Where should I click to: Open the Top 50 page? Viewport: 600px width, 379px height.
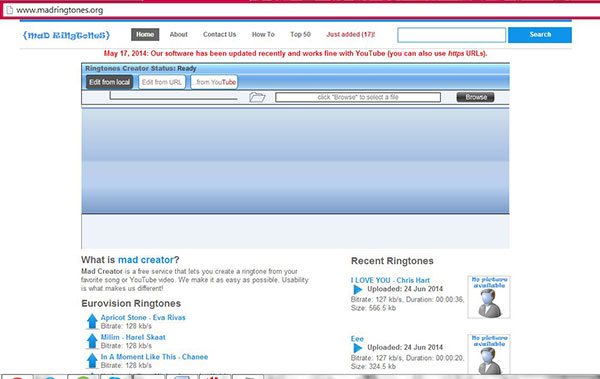click(300, 34)
